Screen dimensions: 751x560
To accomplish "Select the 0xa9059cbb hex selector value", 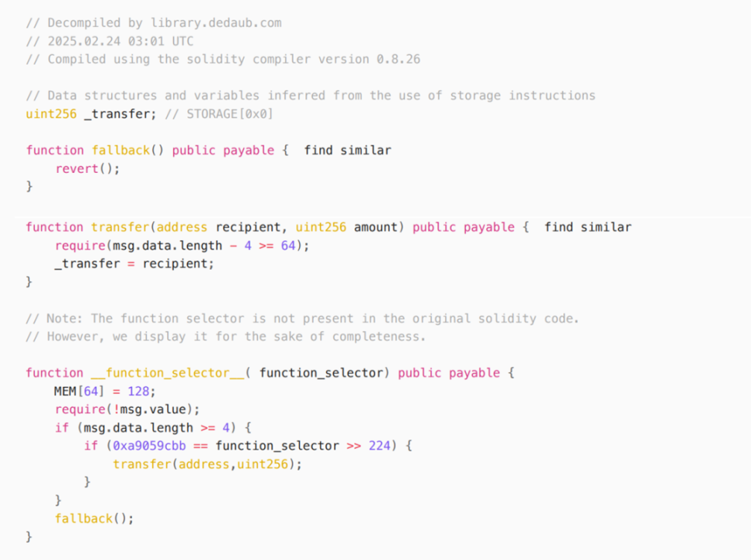I will (149, 446).
